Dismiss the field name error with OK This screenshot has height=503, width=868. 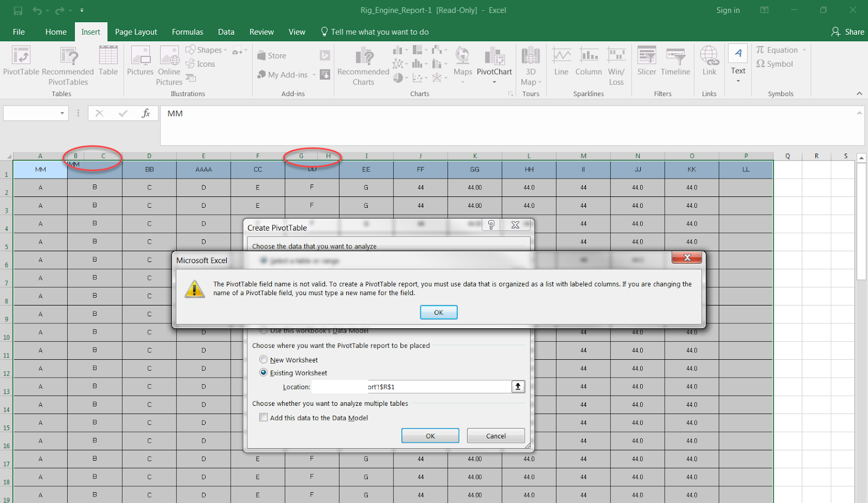(438, 312)
